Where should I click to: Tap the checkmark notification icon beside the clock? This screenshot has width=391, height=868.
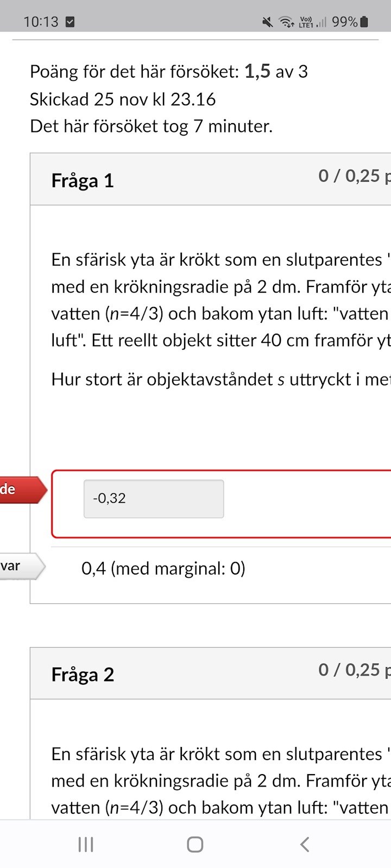tap(70, 22)
